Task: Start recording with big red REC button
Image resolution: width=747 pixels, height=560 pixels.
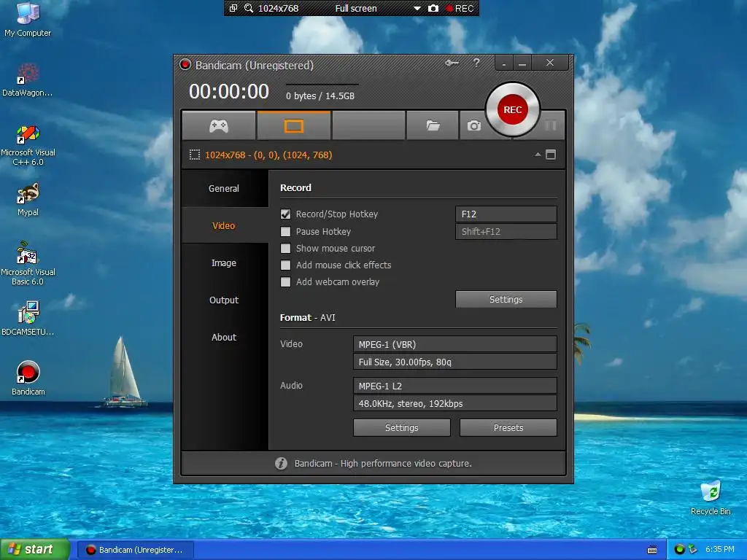Action: coord(513,109)
